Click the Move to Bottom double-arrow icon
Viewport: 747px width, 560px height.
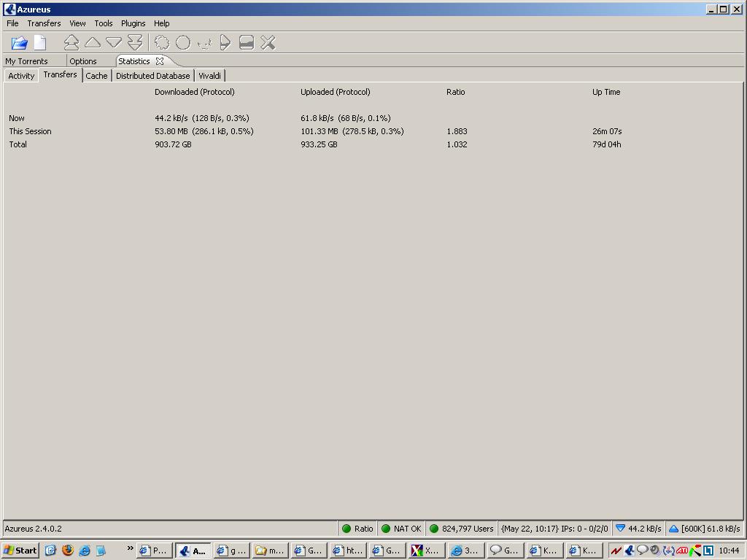tap(135, 43)
